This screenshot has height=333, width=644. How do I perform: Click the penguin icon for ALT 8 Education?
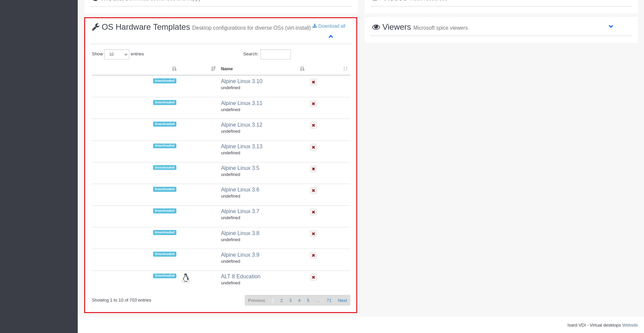pos(185,278)
